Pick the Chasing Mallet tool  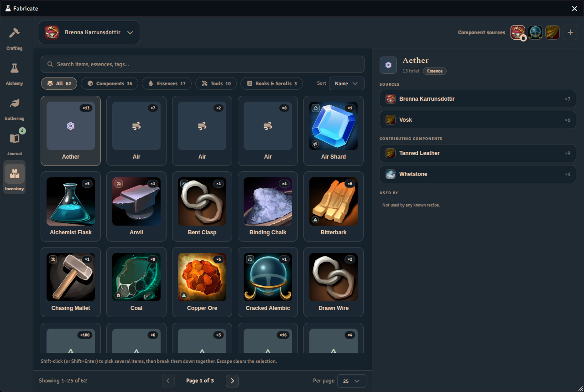pos(71,282)
